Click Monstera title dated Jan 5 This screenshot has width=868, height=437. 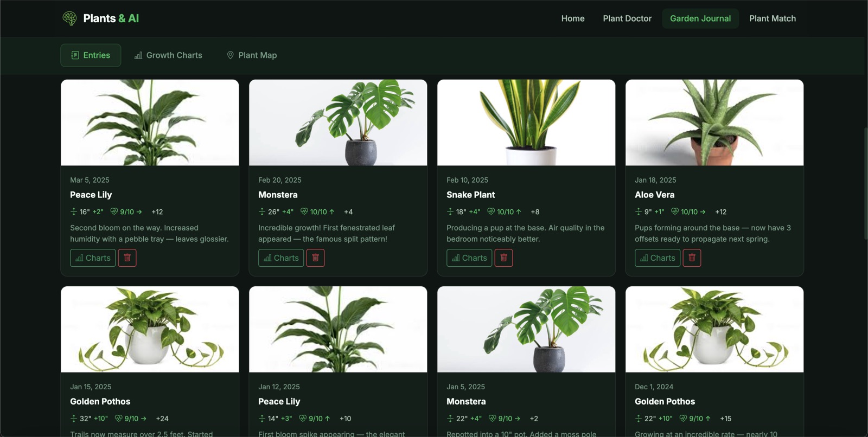tap(466, 402)
